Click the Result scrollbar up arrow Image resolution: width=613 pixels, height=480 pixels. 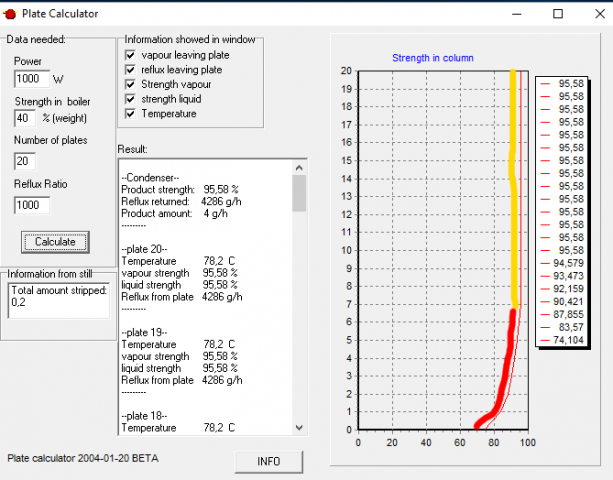point(299,166)
